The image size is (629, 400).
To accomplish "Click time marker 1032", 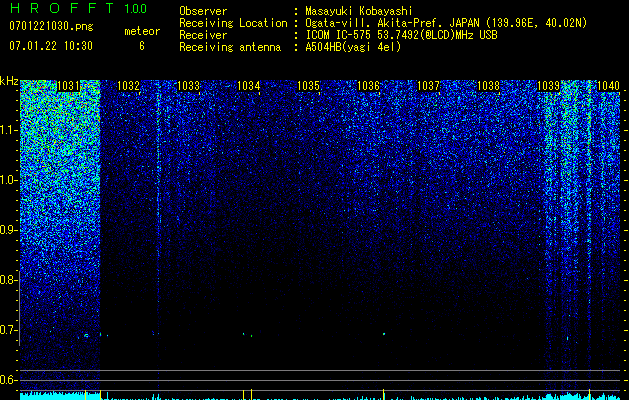I will click(x=128, y=86).
